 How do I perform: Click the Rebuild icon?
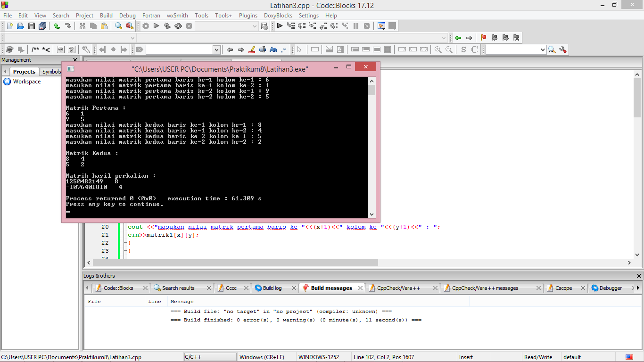178,26
